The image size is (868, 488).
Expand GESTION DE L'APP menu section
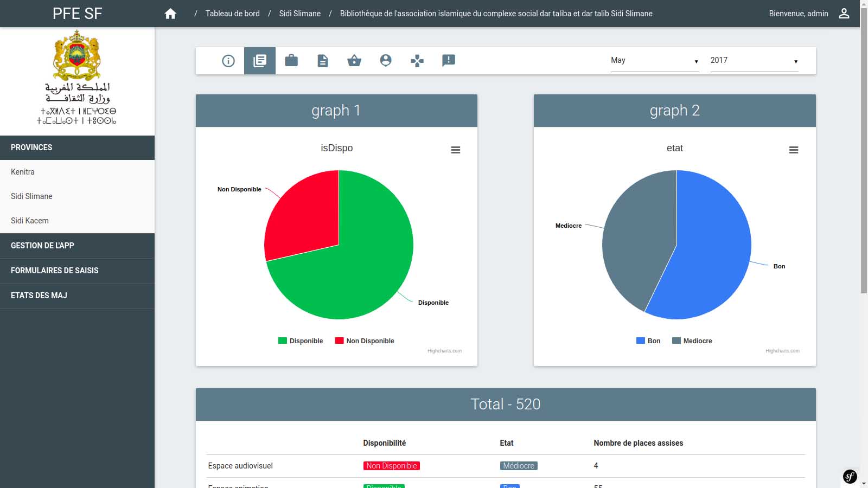pos(42,246)
